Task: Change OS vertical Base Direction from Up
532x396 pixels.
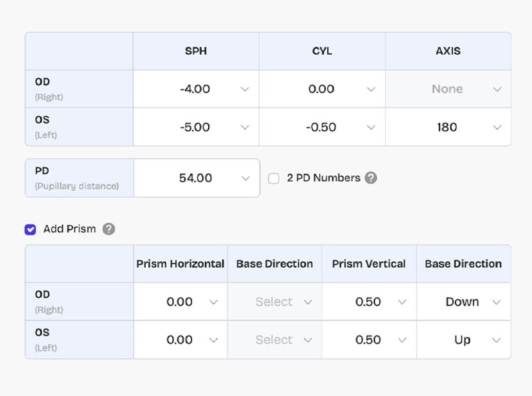Action: coord(463,340)
